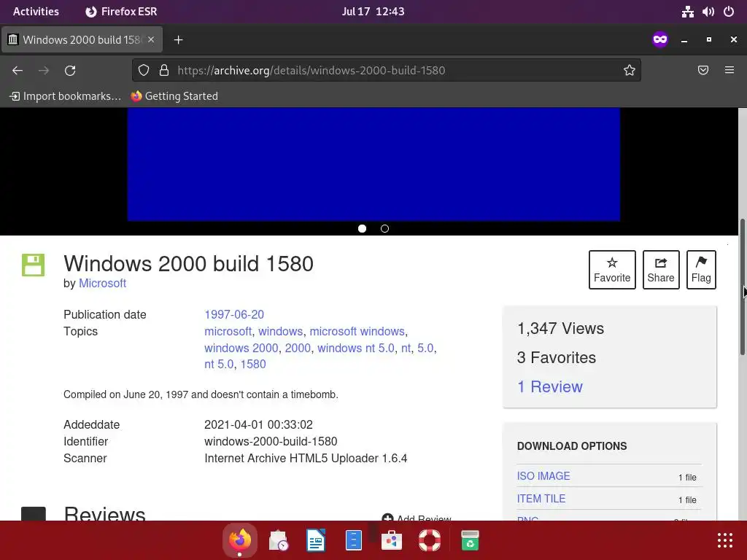Show all applications grid
Screen dimensions: 747x560
[x=725, y=540]
